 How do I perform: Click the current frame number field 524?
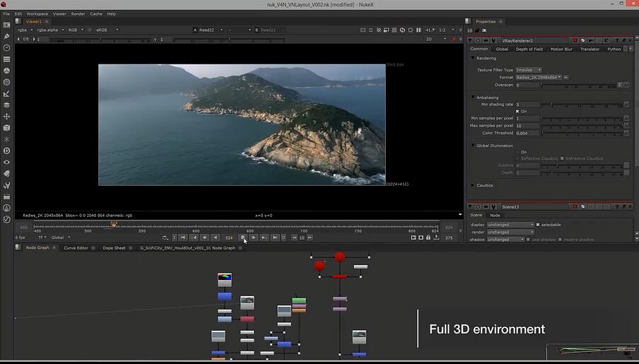(x=229, y=237)
